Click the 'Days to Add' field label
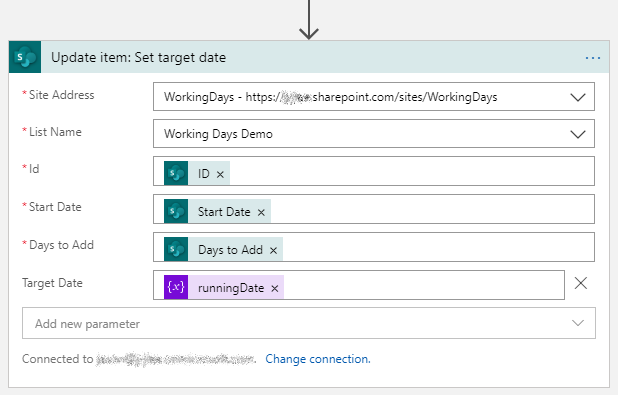The image size is (618, 395). 61,245
